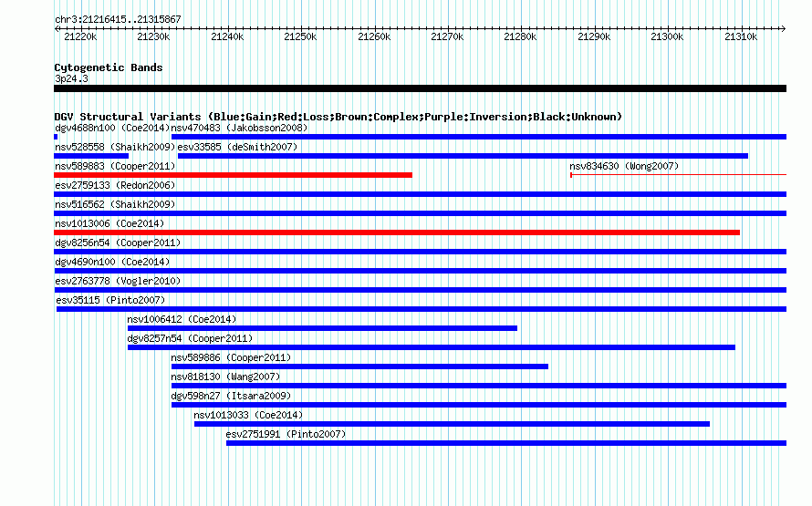Select the nsv1006412 (Coe2014) blue bar
This screenshot has width=812, height=506.
[322, 328]
